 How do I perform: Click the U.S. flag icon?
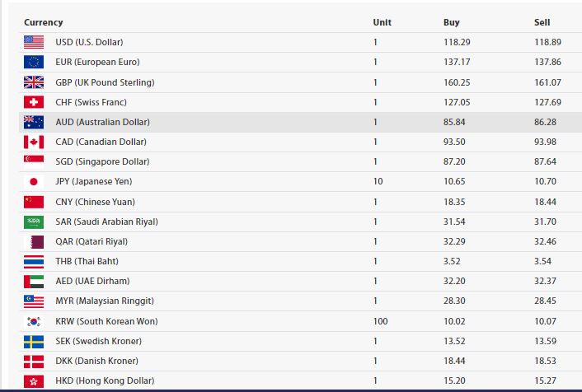coord(34,42)
